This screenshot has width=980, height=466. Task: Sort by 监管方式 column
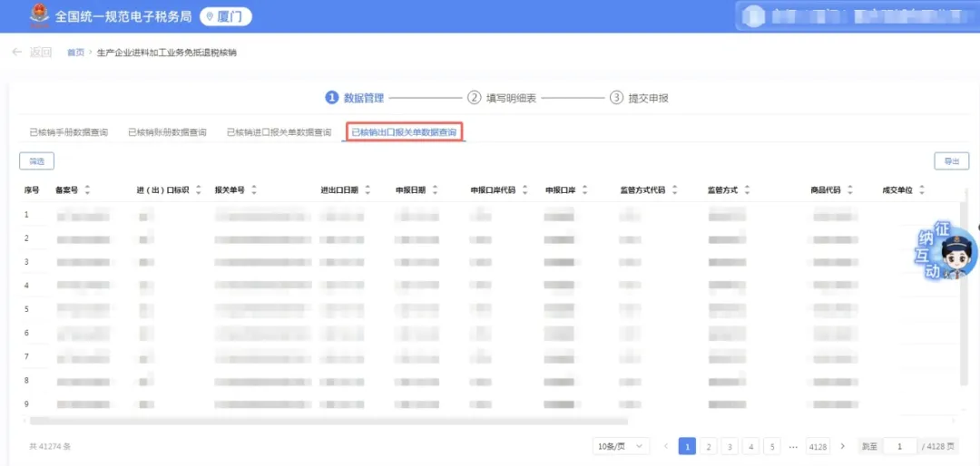pos(747,190)
